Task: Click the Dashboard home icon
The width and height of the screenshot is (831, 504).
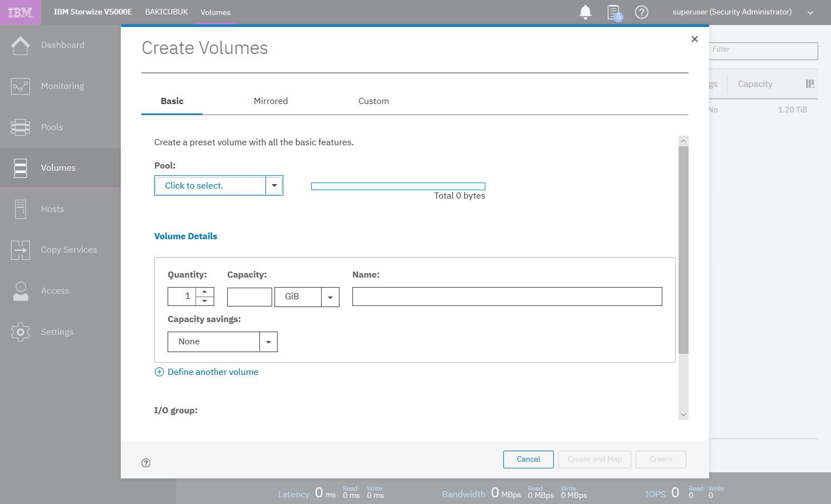Action: pyautogui.click(x=21, y=45)
